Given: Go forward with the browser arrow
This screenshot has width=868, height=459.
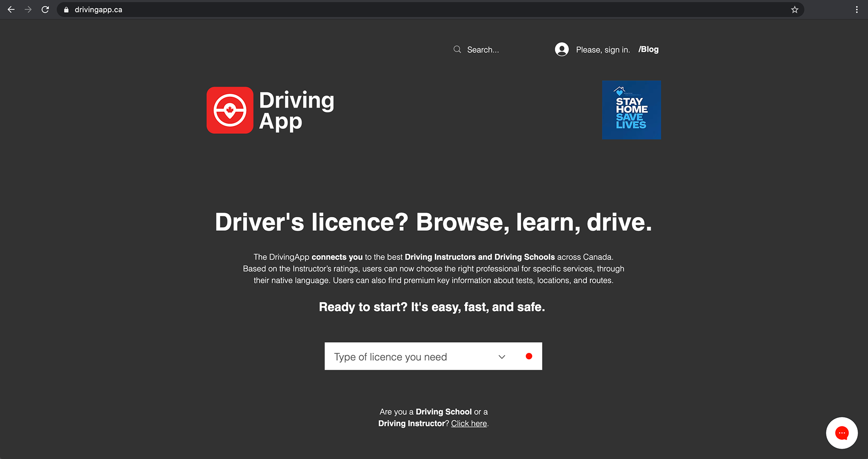Looking at the screenshot, I should 28,9.
